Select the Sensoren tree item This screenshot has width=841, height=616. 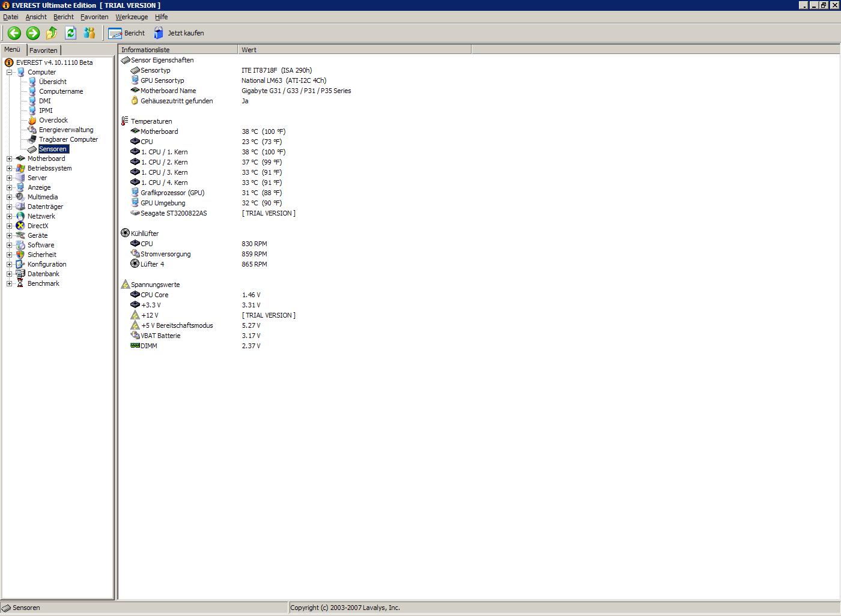[53, 149]
